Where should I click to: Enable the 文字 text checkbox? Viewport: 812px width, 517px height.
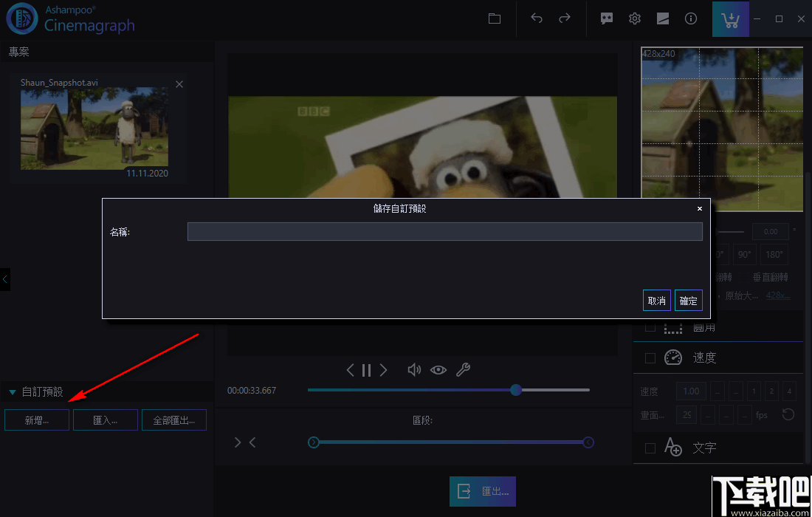click(x=650, y=448)
